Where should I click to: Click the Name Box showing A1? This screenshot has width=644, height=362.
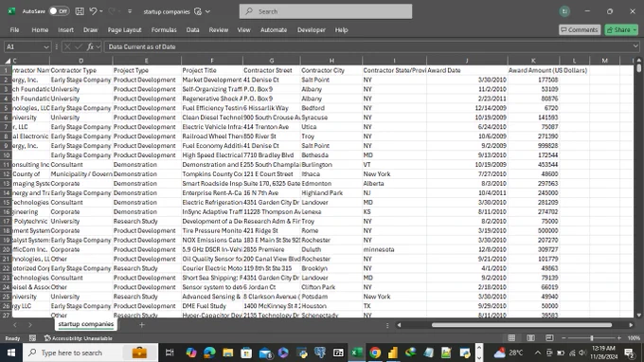[23, 46]
